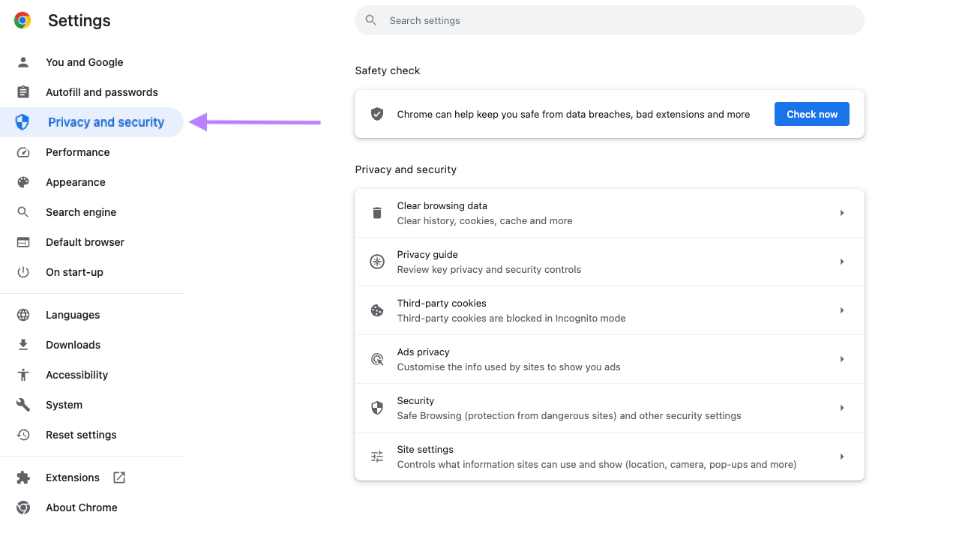
Task: Click the power icon for On start-up
Action: click(x=23, y=272)
